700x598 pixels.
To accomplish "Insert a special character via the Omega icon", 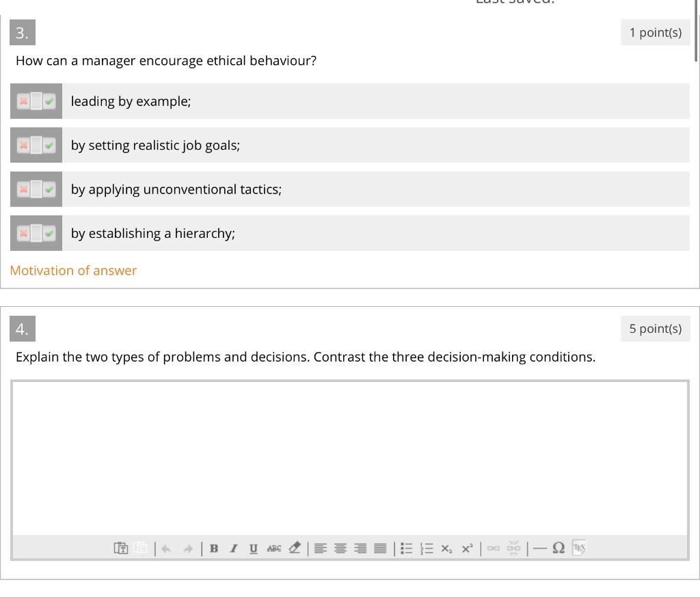I will coord(558,547).
